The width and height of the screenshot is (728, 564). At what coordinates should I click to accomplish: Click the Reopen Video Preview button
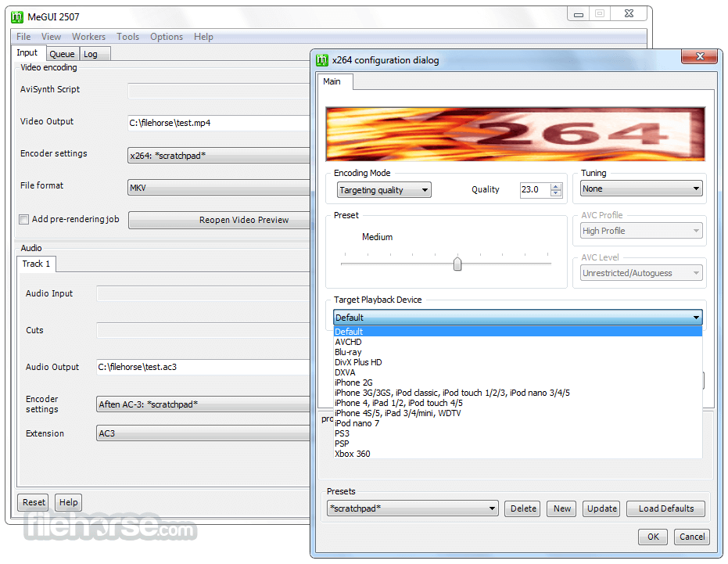tap(219, 220)
